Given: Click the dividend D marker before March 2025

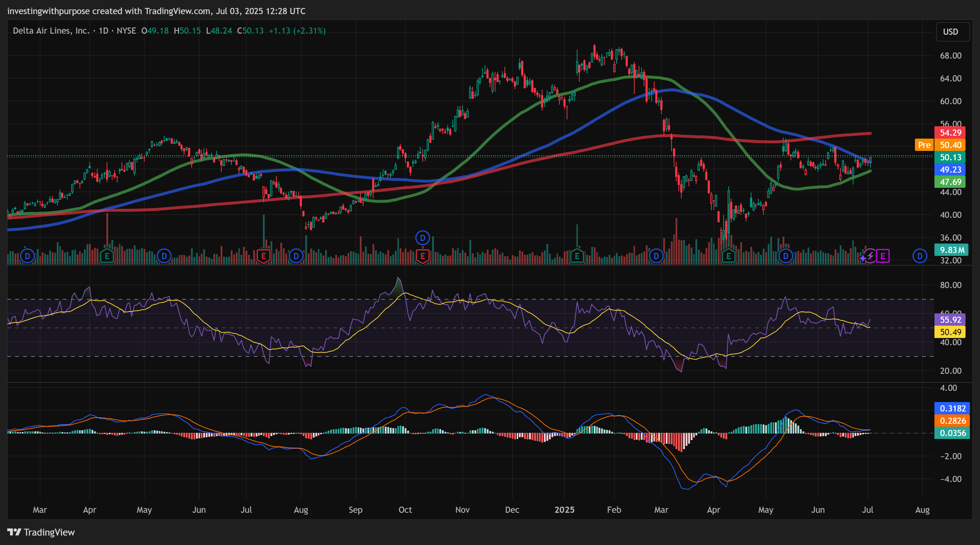Looking at the screenshot, I should coord(656,256).
